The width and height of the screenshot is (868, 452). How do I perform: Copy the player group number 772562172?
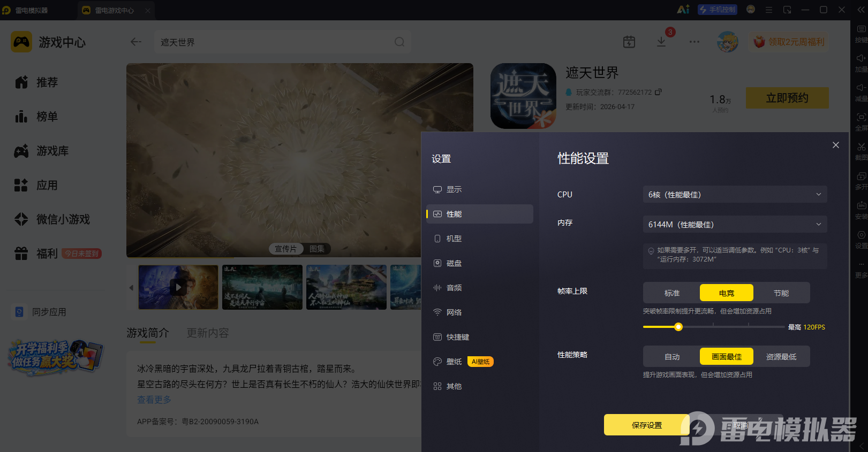point(658,92)
